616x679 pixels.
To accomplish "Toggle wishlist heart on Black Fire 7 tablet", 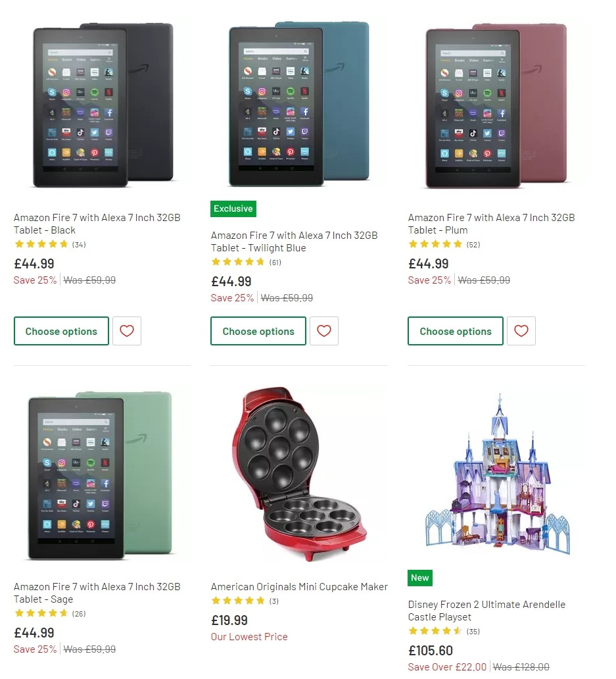I will pos(126,331).
